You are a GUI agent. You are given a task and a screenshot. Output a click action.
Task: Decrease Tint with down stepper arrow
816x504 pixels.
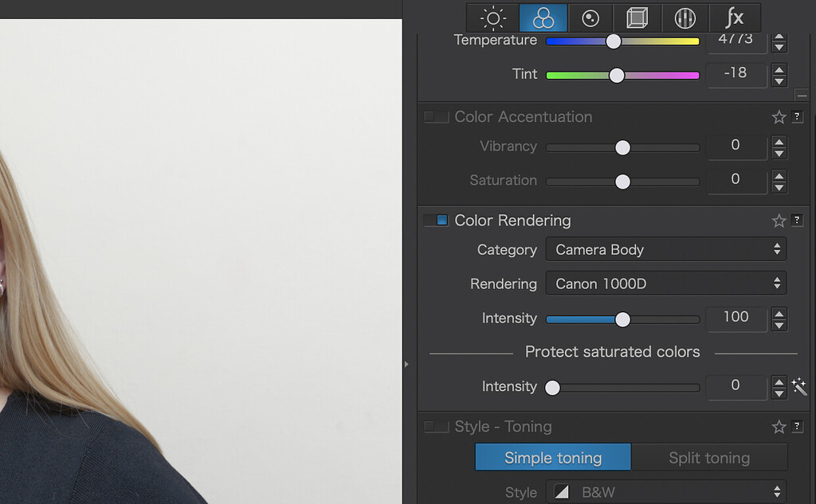click(x=779, y=81)
